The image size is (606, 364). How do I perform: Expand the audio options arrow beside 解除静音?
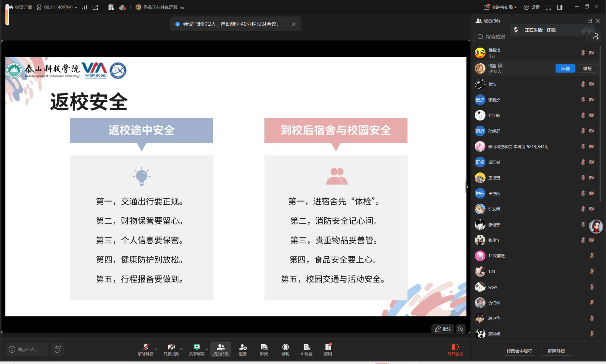point(156,349)
